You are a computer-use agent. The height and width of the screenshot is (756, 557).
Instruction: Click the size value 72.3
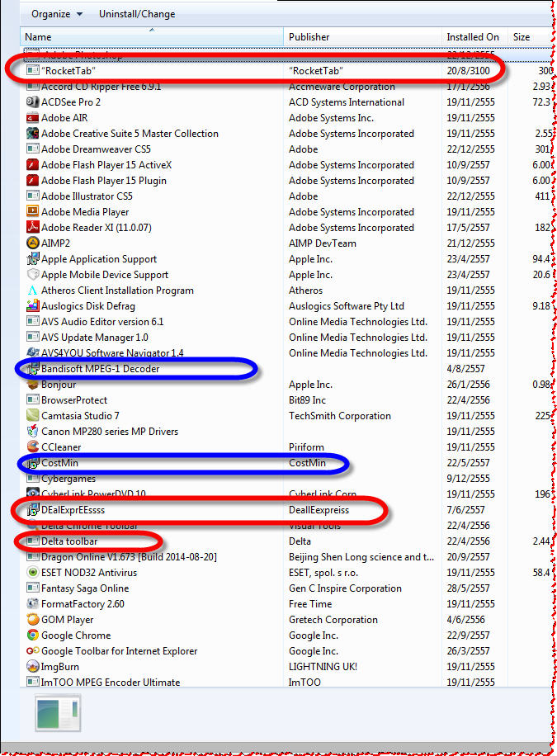coord(541,102)
